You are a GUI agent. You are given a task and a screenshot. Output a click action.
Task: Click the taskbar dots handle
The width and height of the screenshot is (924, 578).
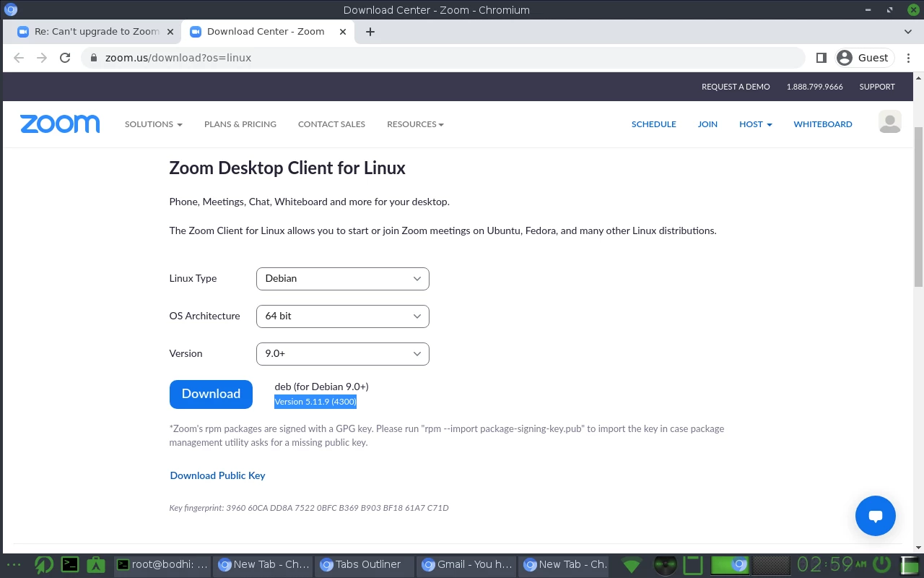coord(14,565)
